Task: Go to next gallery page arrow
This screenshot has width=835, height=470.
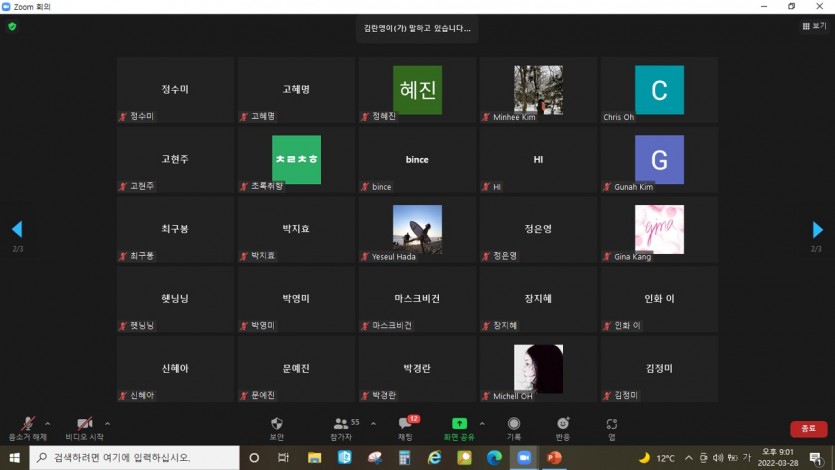Action: point(817,229)
